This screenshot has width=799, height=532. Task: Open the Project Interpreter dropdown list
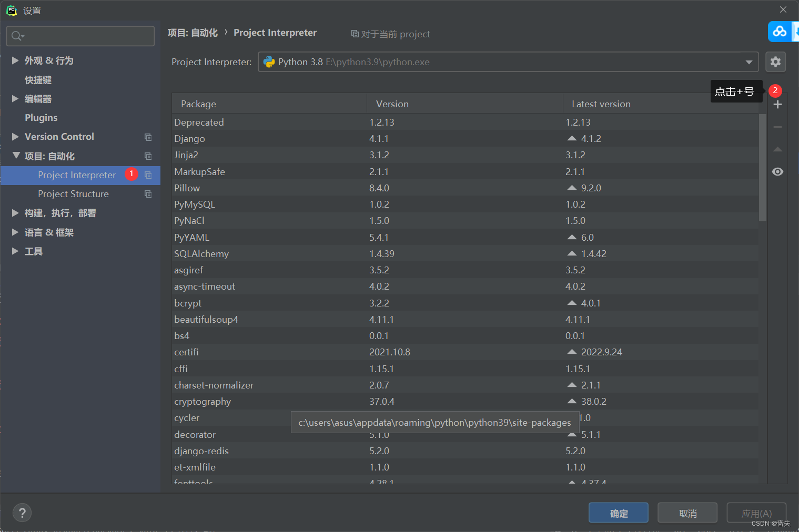(749, 62)
